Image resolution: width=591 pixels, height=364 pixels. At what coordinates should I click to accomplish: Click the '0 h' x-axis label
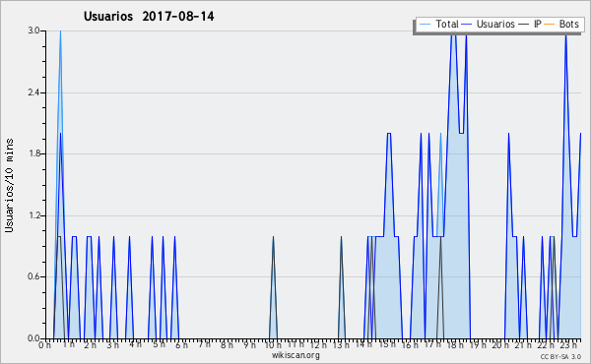45,345
